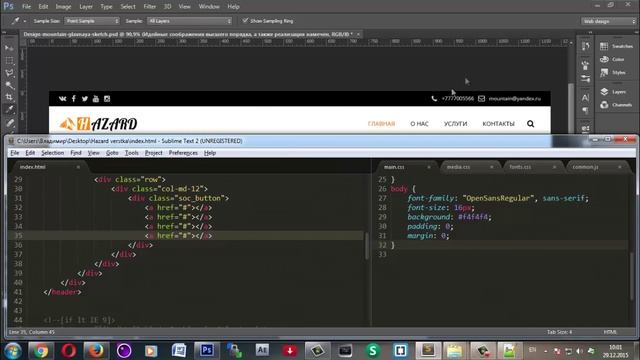Open the Color panel

click(612, 59)
